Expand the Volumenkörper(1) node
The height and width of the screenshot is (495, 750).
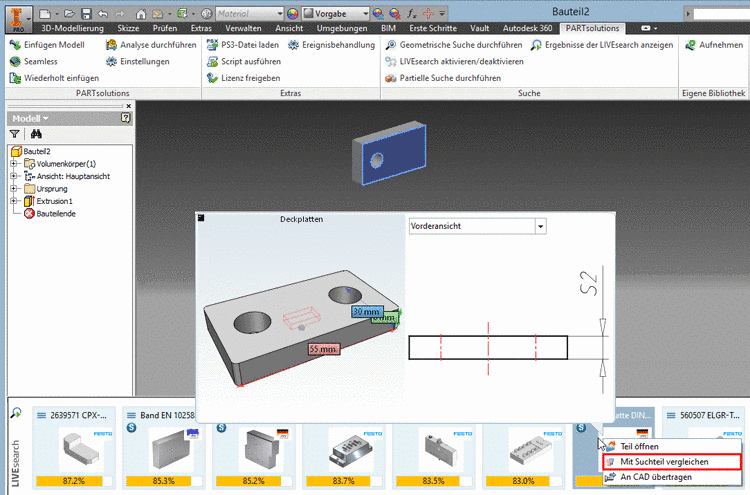(x=14, y=164)
